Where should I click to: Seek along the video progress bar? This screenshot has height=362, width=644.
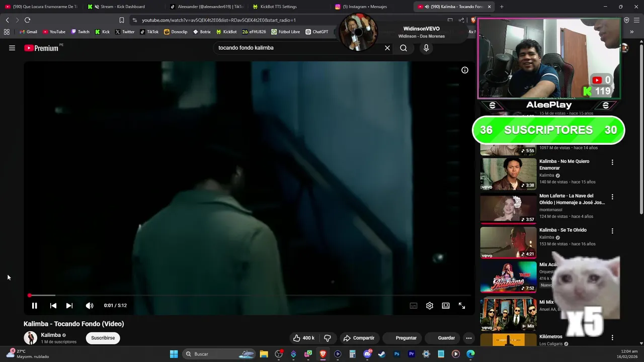coord(250,295)
